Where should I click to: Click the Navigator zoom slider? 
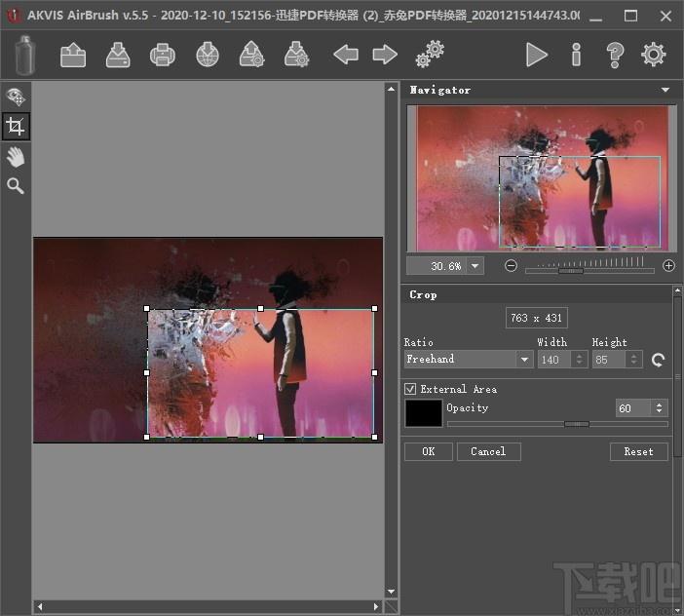[589, 271]
